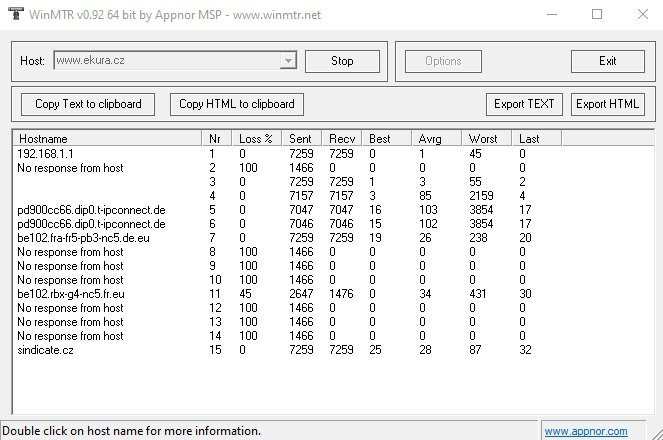Viewport: 663px width, 440px height.
Task: Maximize the WinMTR window
Action: click(x=597, y=14)
